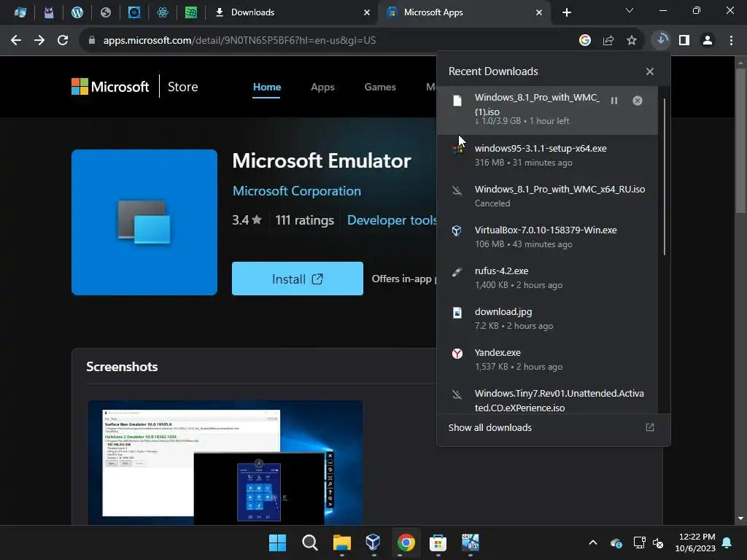This screenshot has width=747, height=560.
Task: Click the Store link in header
Action: 182,87
